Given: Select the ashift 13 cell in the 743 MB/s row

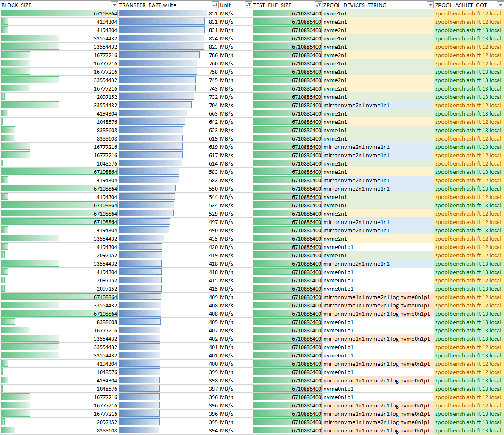Looking at the screenshot, I should point(469,88).
